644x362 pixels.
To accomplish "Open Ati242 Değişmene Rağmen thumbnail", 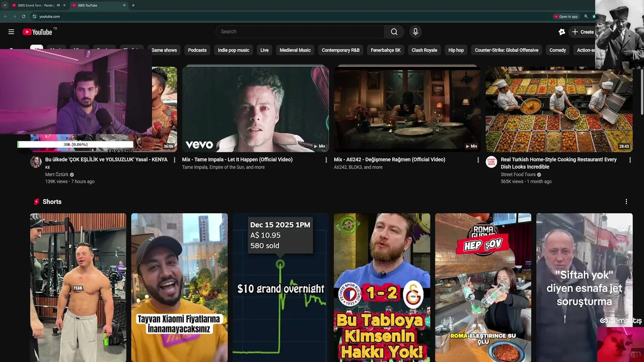I will coord(407,109).
